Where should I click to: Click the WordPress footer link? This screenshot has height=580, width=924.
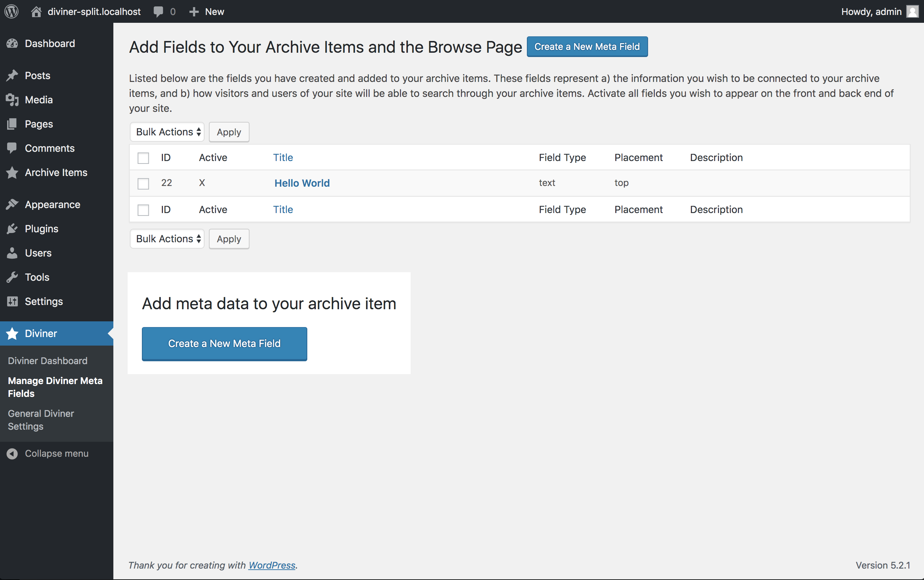point(272,565)
